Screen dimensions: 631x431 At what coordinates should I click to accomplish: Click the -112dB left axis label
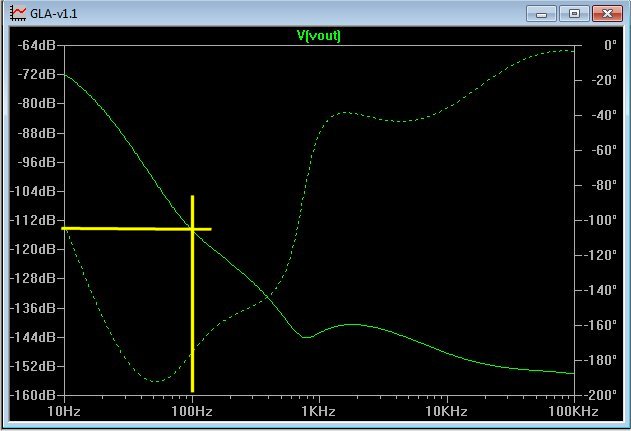[x=33, y=220]
